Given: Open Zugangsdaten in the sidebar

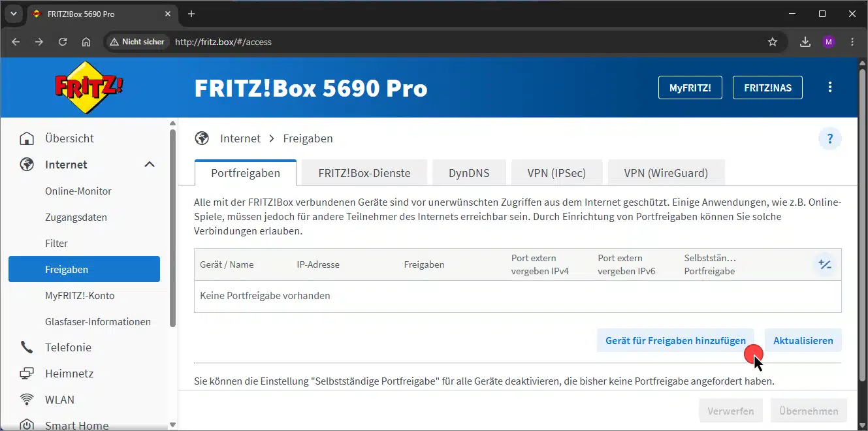Looking at the screenshot, I should coord(76,217).
